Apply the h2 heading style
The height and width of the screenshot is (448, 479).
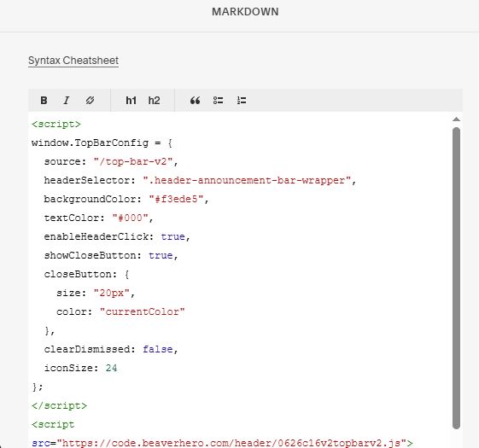pos(154,101)
